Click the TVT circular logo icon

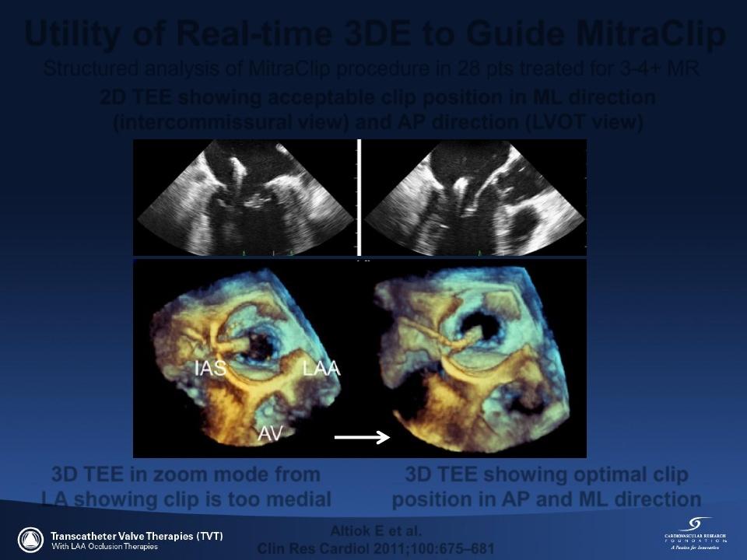point(30,541)
